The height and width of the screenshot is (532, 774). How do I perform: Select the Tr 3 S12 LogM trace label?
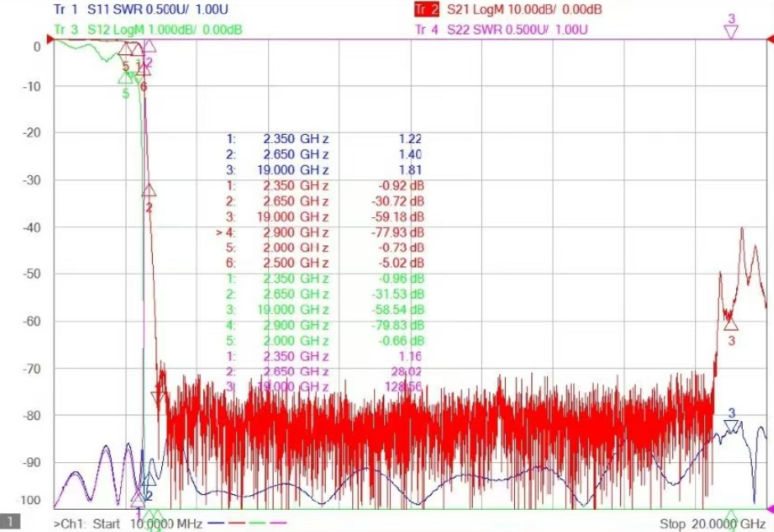coord(148,30)
